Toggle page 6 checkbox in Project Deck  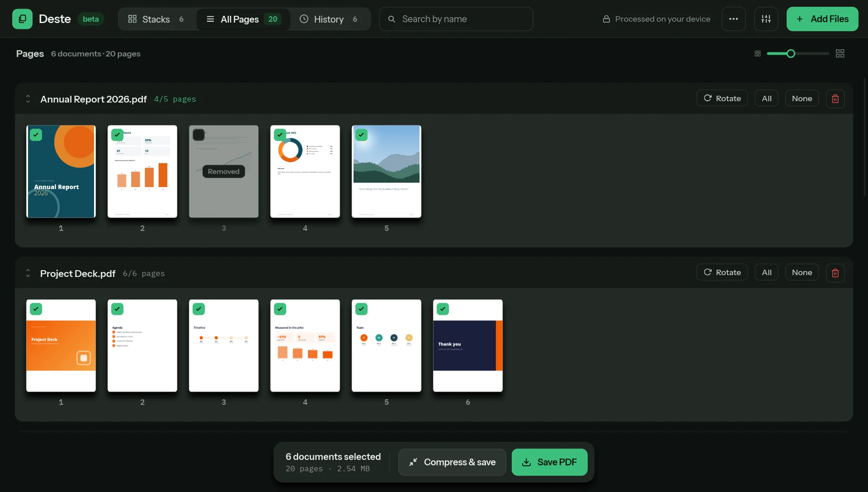point(443,309)
